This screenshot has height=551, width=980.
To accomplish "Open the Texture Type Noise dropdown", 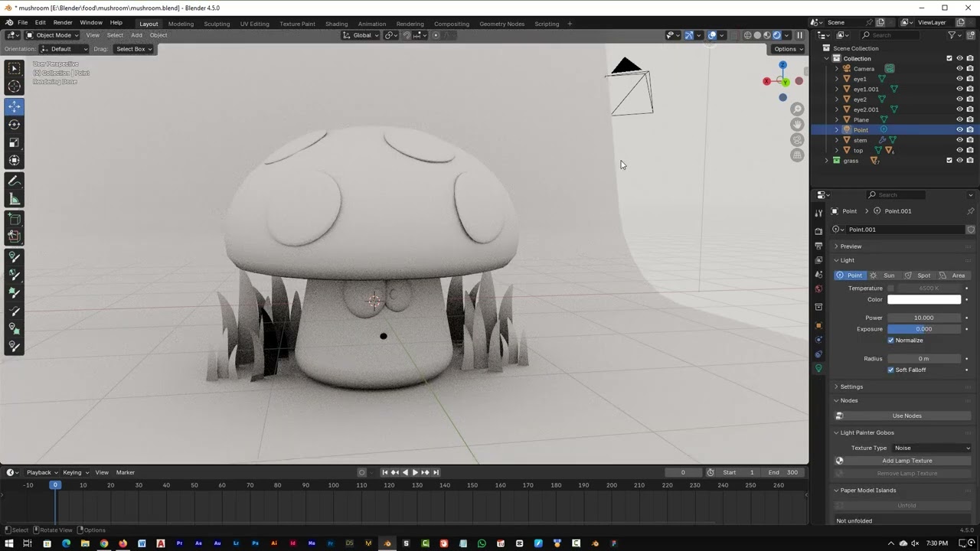I will coord(932,448).
